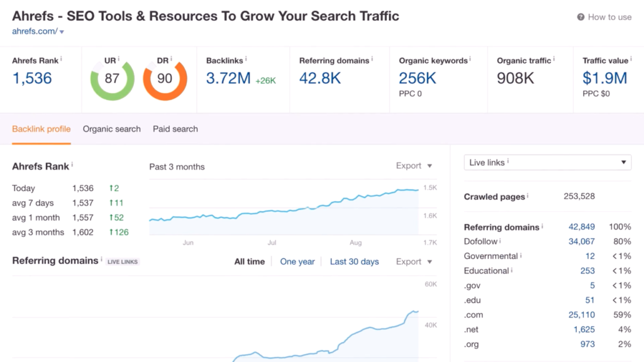
Task: Click the info icon next to UR
Action: point(119,59)
